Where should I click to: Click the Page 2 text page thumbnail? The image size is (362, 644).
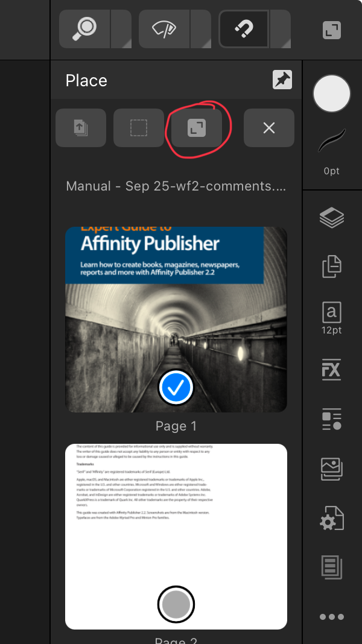176,537
